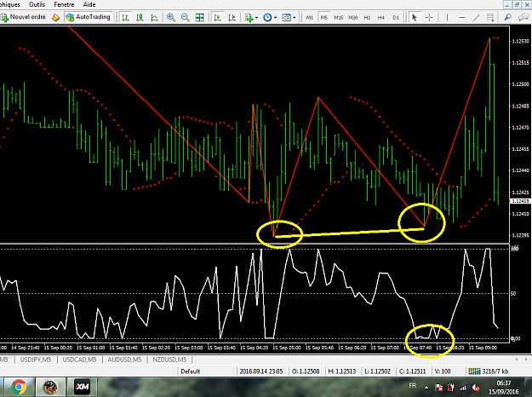Click the volume tray icon
This screenshot has width=532, height=397.
477,388
